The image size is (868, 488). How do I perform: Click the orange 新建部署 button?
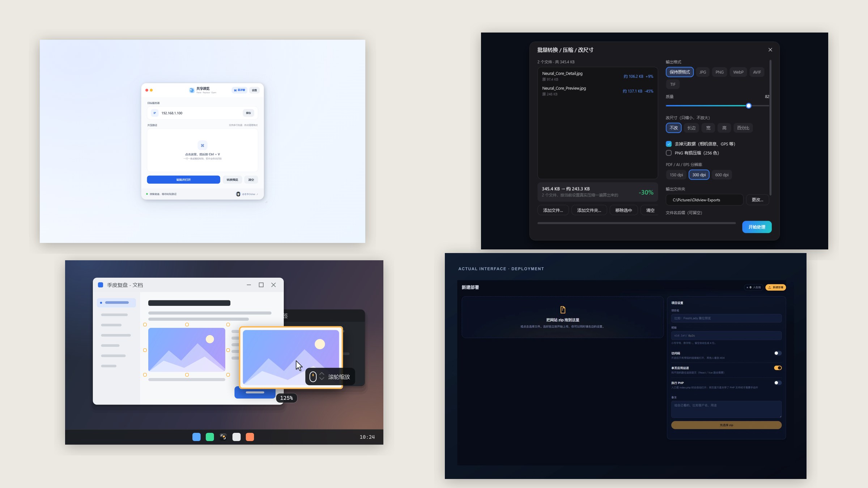coord(776,287)
